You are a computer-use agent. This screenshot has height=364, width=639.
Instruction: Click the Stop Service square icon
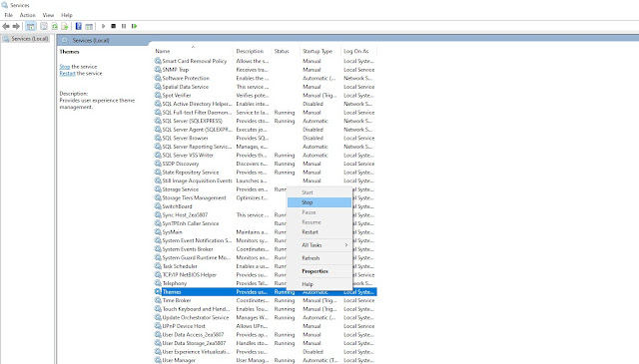tap(113, 26)
